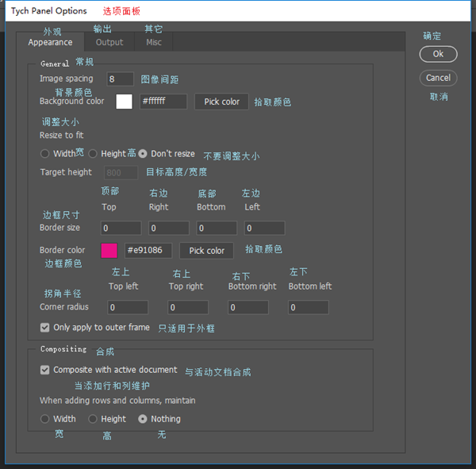Select the Height resize-to-fit radio button

93,154
